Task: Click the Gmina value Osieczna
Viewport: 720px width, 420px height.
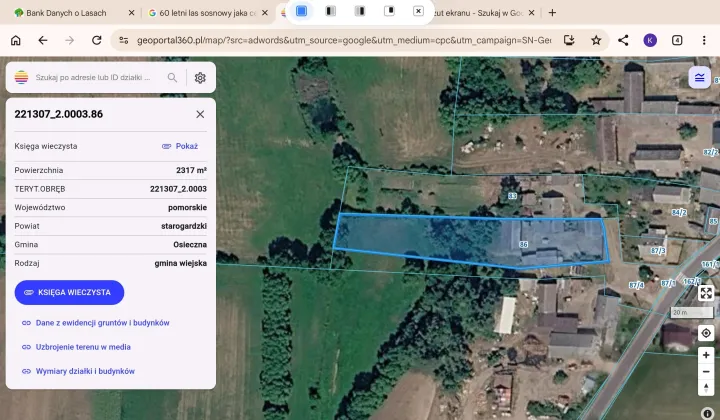Action: (190, 245)
